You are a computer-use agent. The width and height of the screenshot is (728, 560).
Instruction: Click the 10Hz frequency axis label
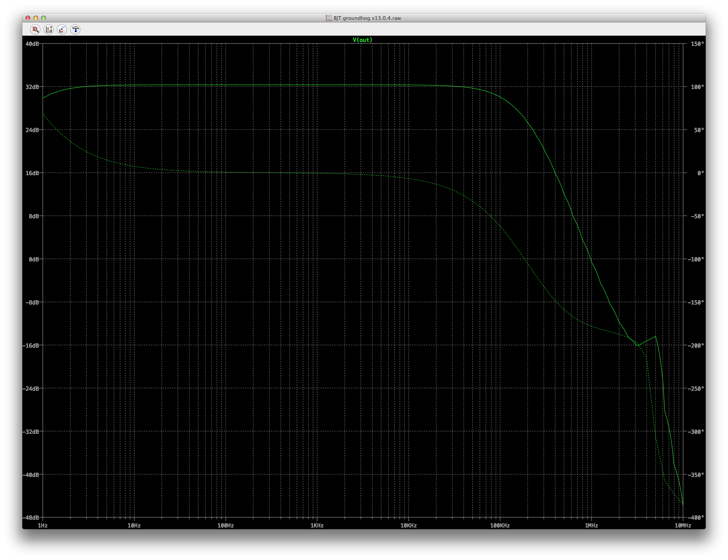(134, 526)
